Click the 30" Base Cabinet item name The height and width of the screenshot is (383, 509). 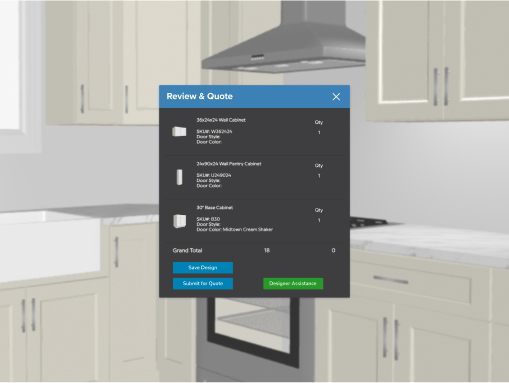215,208
